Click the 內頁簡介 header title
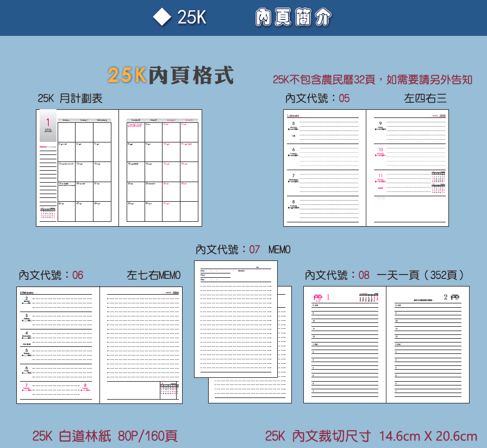487x448 pixels. 293,18
